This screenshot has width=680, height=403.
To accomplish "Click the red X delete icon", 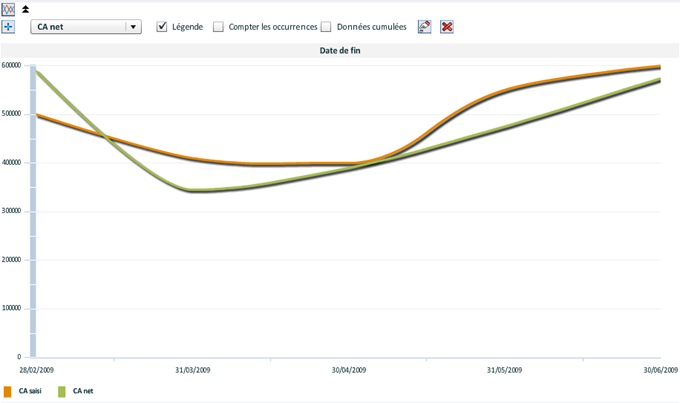I will point(447,27).
